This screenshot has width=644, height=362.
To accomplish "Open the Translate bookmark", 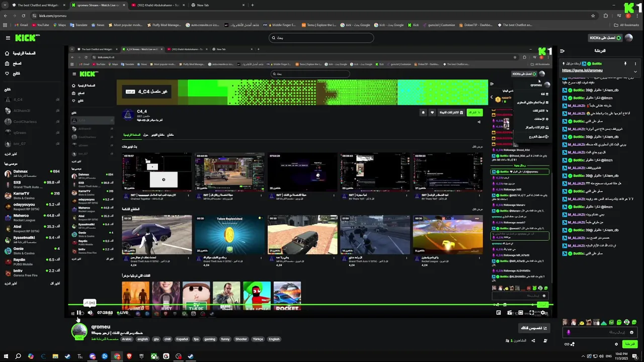I will click(x=79, y=25).
